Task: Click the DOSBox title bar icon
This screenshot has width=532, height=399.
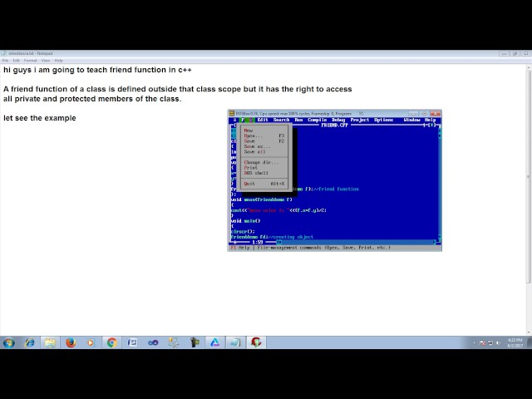Action: coord(232,113)
